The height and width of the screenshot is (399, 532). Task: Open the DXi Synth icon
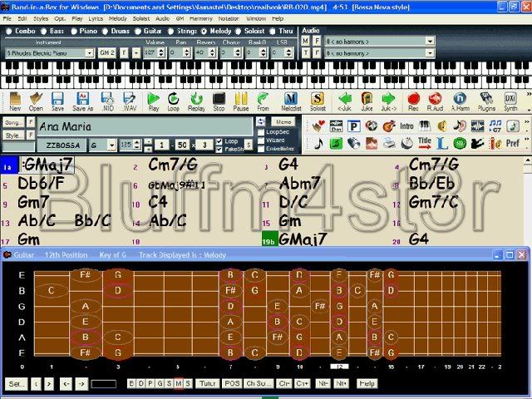[x=510, y=101]
